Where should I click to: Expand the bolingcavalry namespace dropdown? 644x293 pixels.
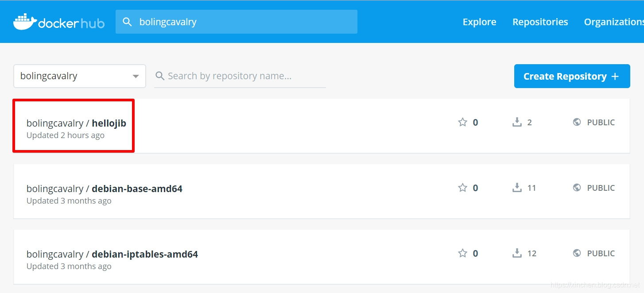[136, 76]
